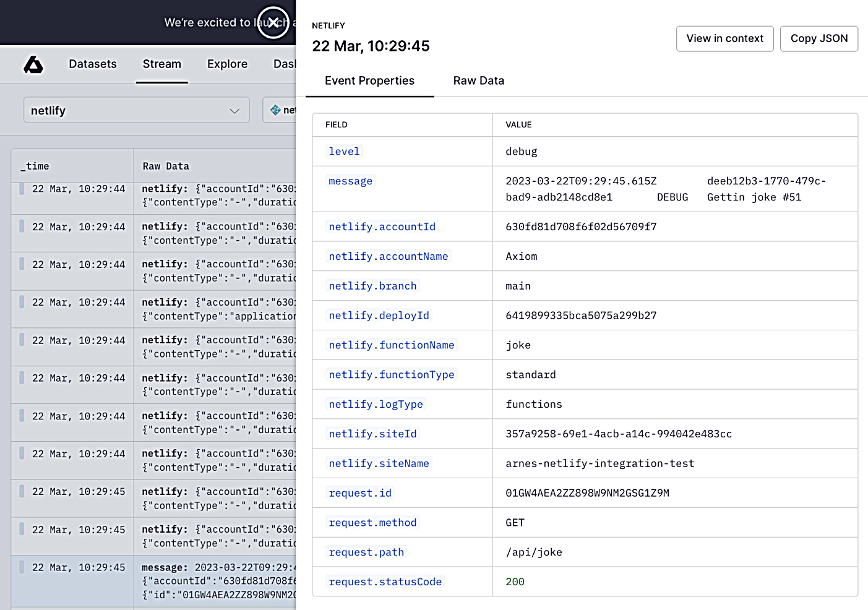Click the 200 status code value
This screenshot has width=868, height=610.
coord(515,582)
